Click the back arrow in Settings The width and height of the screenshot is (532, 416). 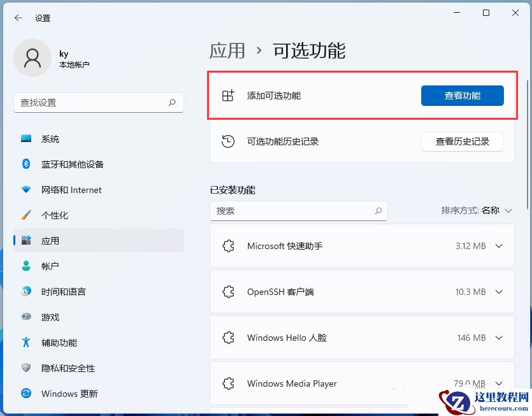tap(17, 18)
